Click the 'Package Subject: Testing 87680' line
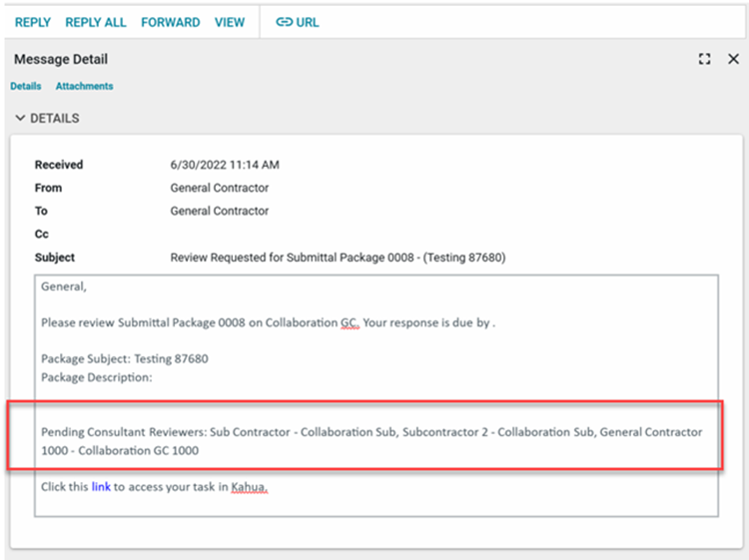The height and width of the screenshot is (560, 749). click(x=125, y=358)
